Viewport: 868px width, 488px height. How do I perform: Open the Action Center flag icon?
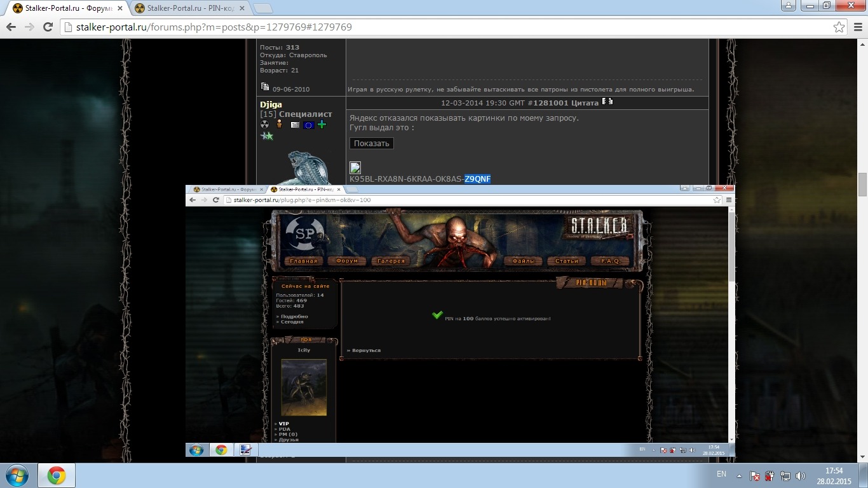[x=754, y=475]
